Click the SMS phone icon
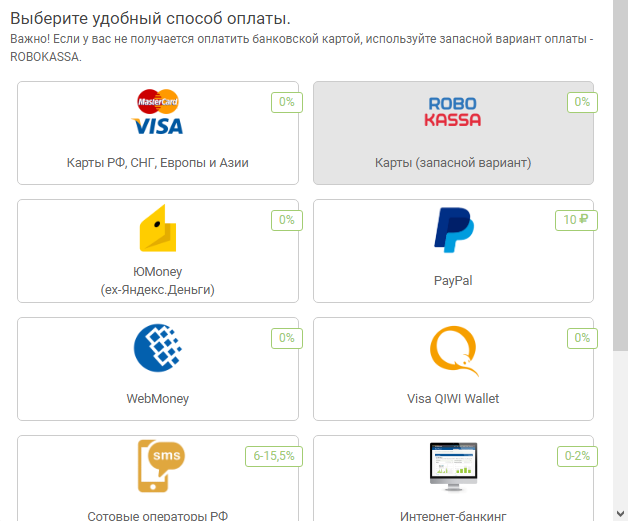 (161, 466)
